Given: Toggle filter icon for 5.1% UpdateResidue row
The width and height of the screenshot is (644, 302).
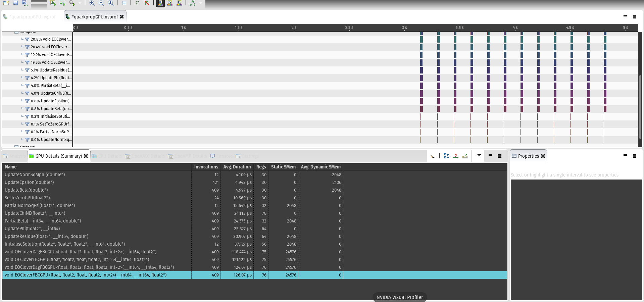Looking at the screenshot, I should pyautogui.click(x=27, y=70).
